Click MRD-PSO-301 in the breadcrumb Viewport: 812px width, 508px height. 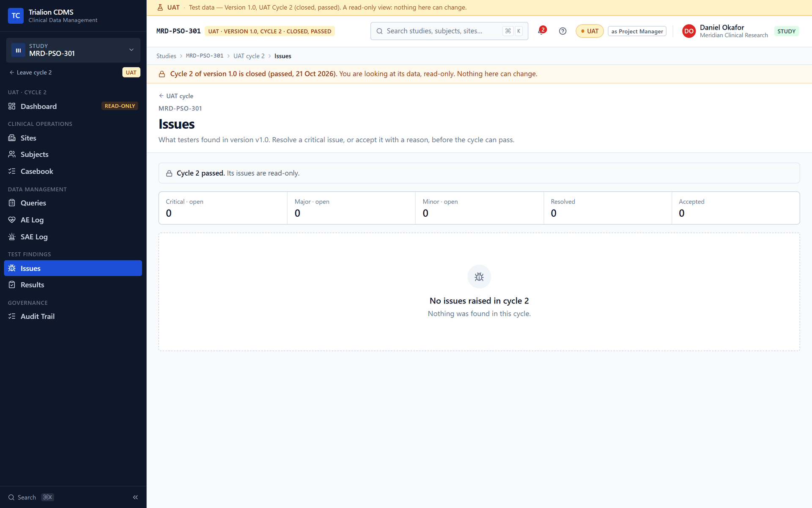(205, 56)
